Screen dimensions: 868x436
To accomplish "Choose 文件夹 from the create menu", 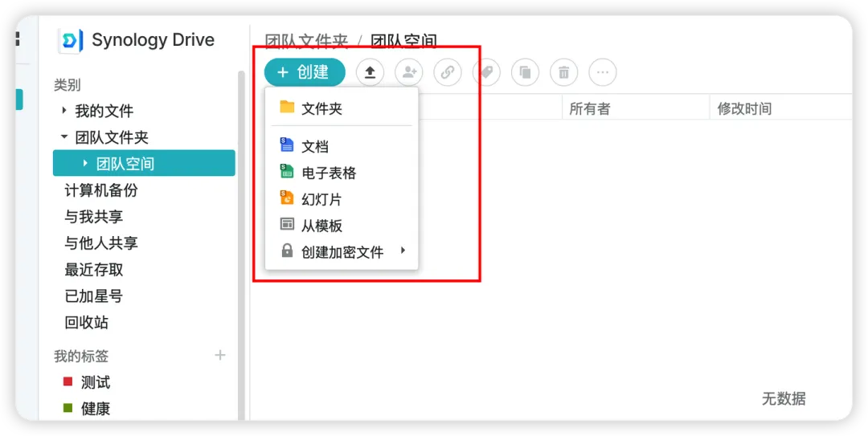I will point(342,108).
